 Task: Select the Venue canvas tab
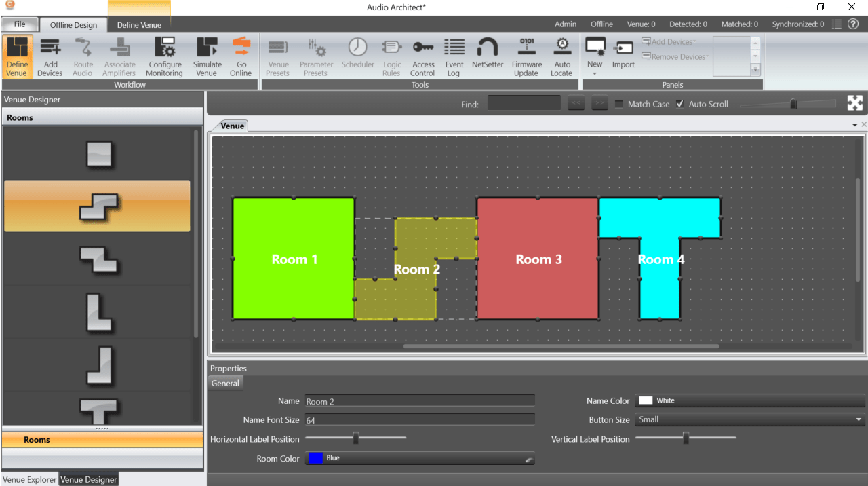click(x=232, y=126)
